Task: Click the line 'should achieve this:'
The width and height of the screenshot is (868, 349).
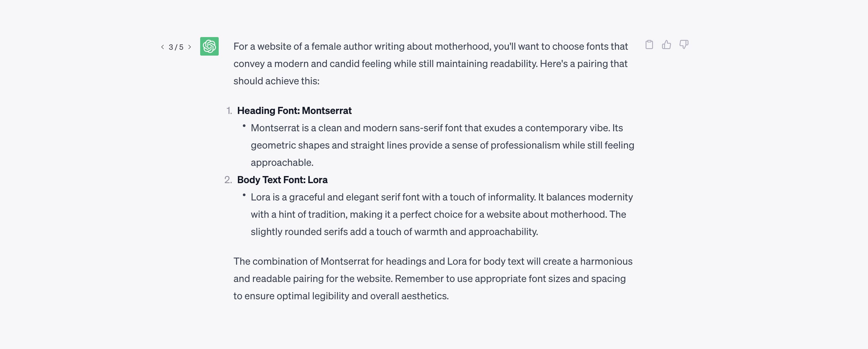Action: (276, 81)
